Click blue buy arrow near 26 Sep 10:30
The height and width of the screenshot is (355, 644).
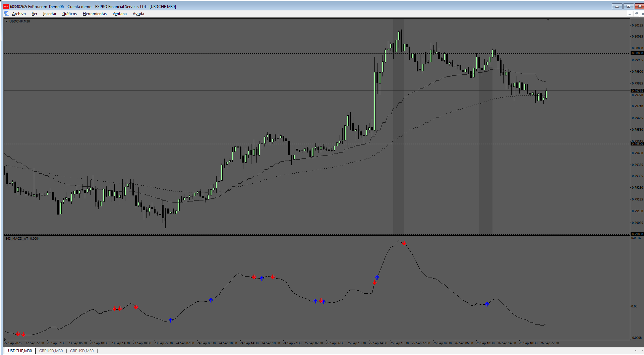click(487, 304)
